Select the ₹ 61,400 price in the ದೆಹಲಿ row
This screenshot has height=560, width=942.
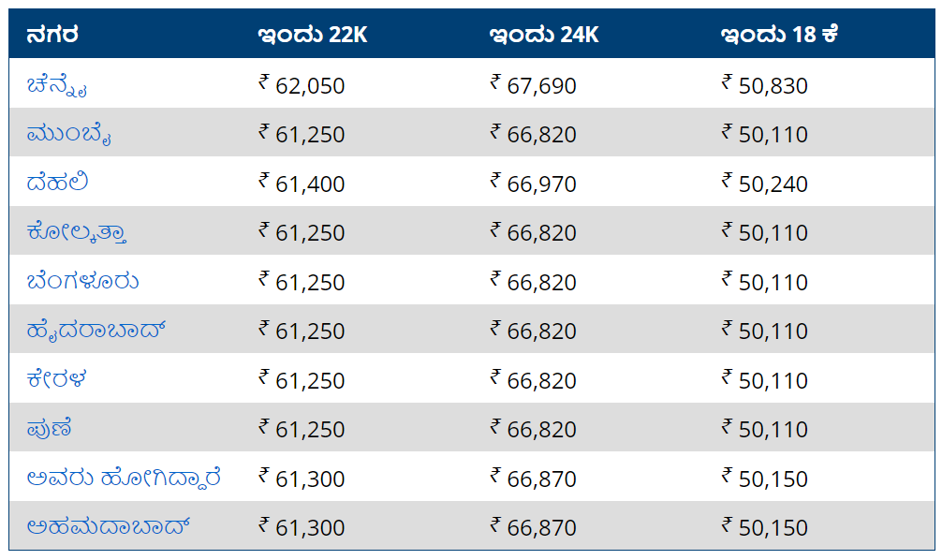[302, 184]
